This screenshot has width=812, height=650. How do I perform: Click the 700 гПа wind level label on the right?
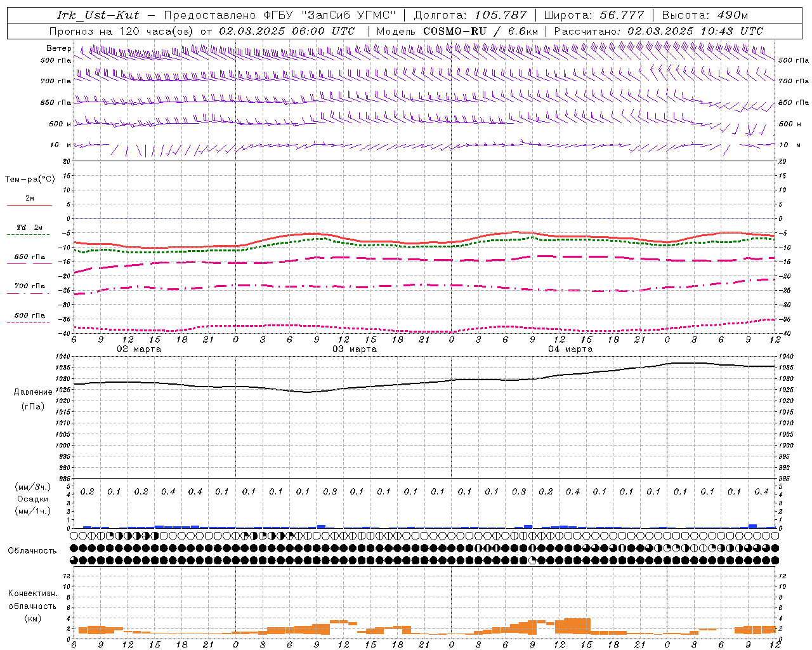[x=794, y=81]
